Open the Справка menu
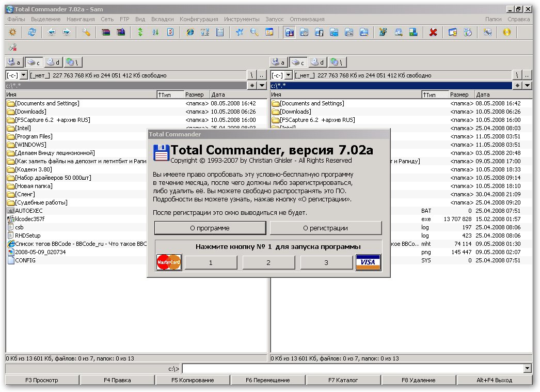Image resolution: width=540 pixels, height=392 pixels. pos(519,19)
